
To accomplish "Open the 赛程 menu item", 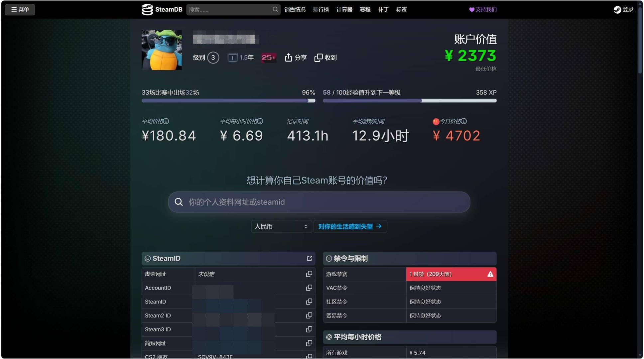I will point(365,10).
